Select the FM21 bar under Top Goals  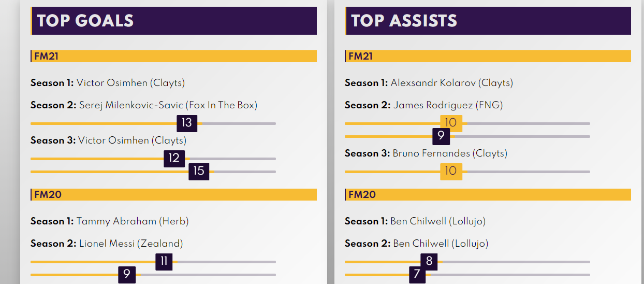point(174,56)
